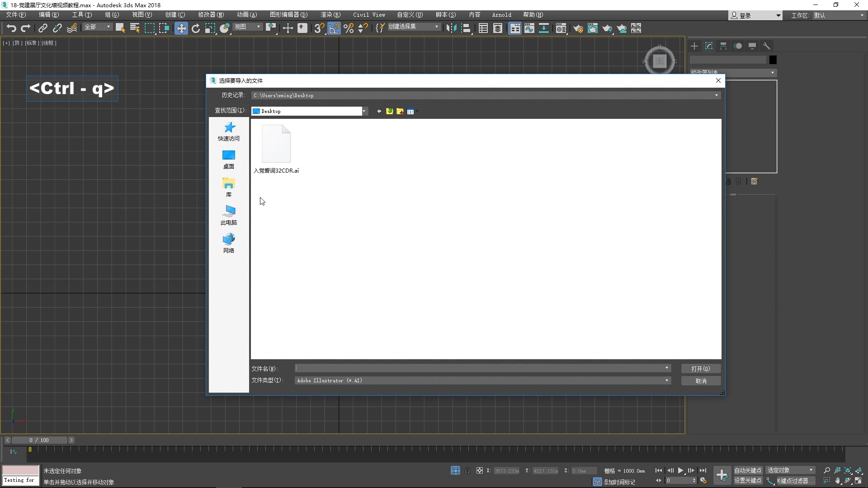868x488 pixels.
Task: Click the black object color swatch
Action: (773, 60)
